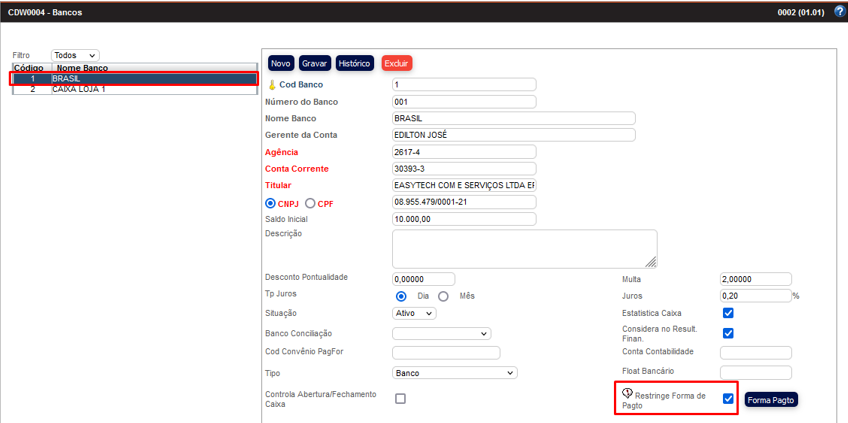Image resolution: width=848 pixels, height=423 pixels.
Task: Open the Histórico button
Action: (354, 63)
